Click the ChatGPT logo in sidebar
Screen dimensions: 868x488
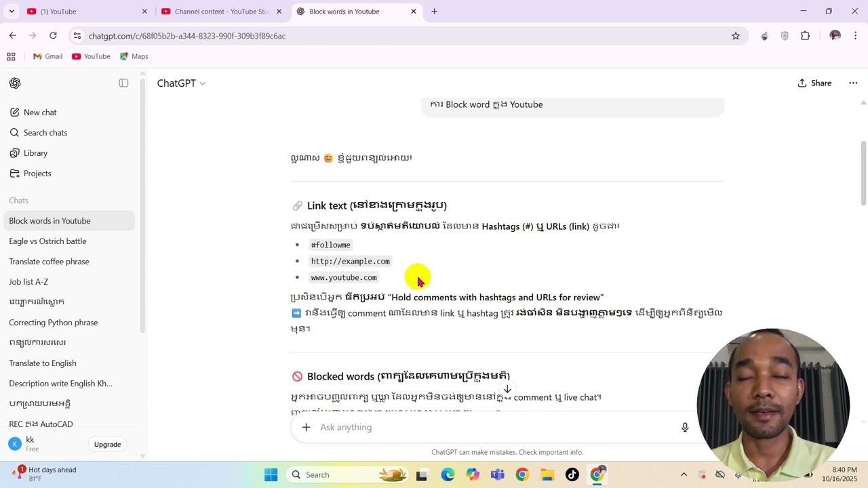[x=15, y=83]
